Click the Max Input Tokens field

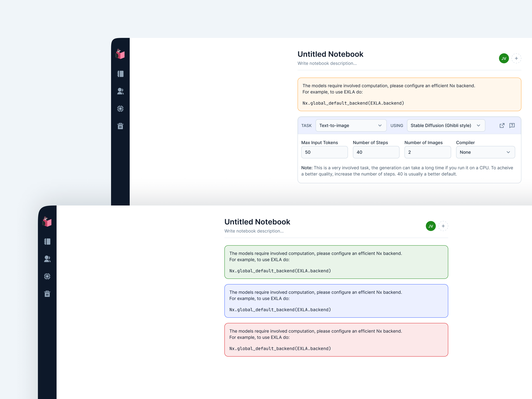pos(325,152)
